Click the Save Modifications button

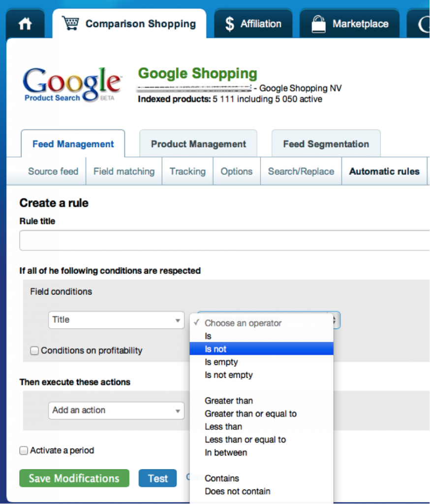[x=74, y=478]
